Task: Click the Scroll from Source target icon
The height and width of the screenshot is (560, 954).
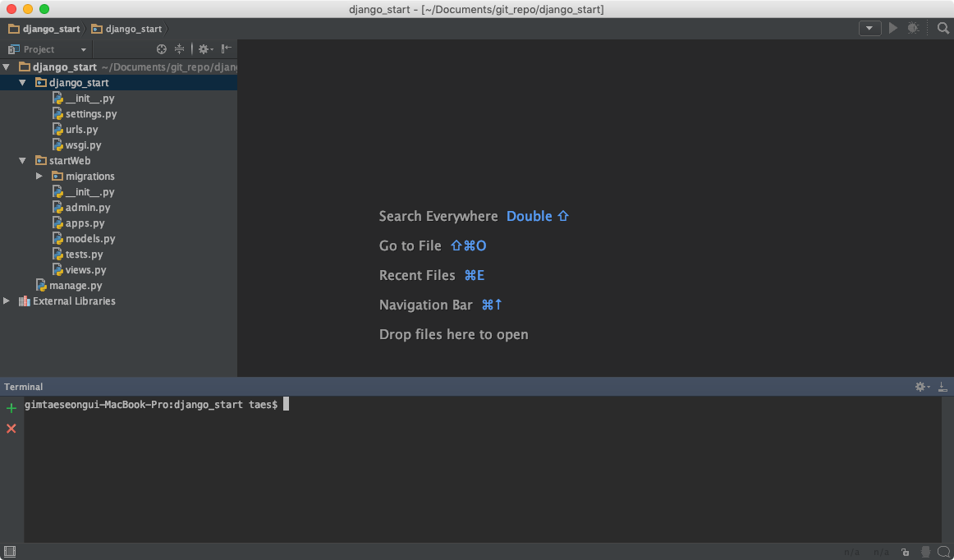Action: coord(162,49)
